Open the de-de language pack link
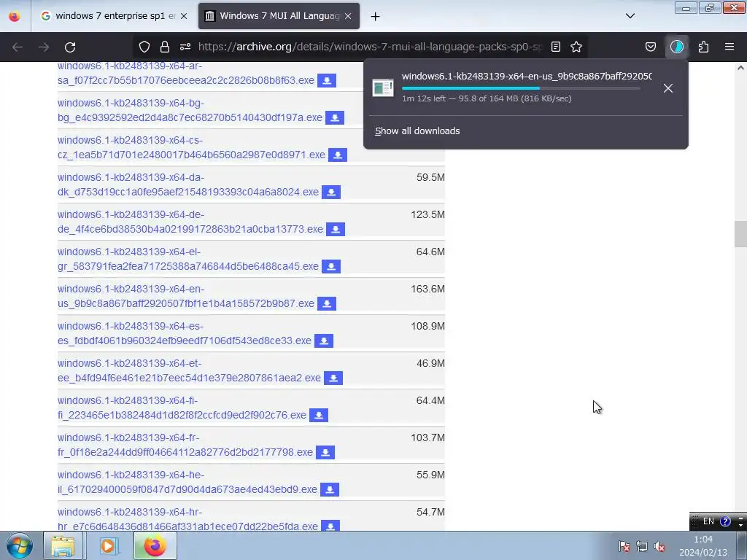747x560 pixels. [190, 222]
